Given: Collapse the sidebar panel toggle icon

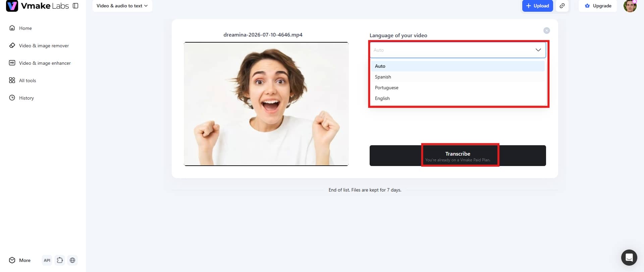Looking at the screenshot, I should 75,6.
